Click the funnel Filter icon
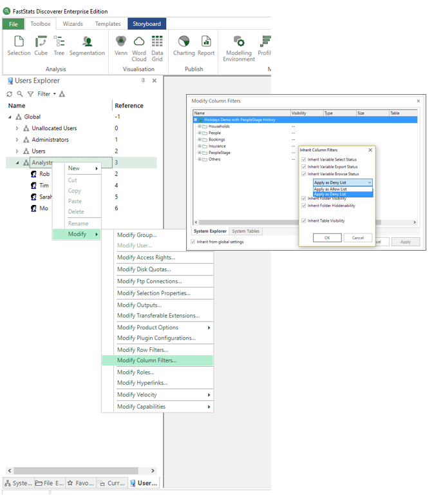The height and width of the screenshot is (504, 434). [30, 94]
